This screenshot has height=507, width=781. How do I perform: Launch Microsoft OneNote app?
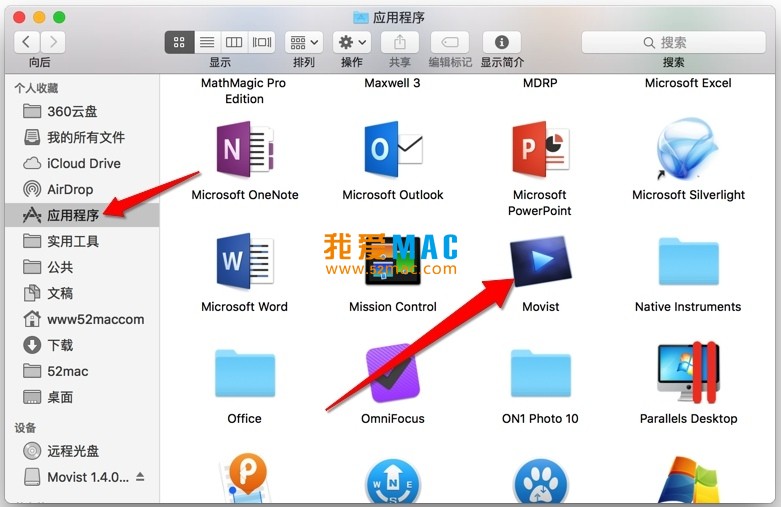pyautogui.click(x=245, y=150)
